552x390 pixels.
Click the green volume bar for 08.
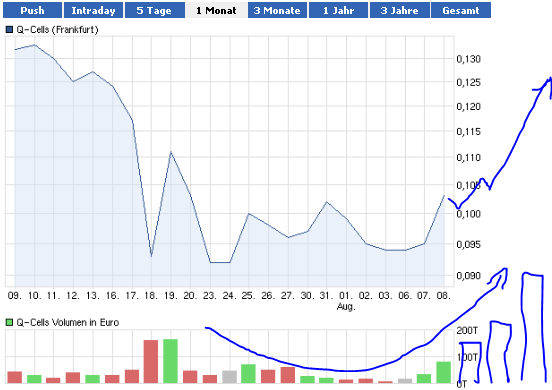pos(444,372)
